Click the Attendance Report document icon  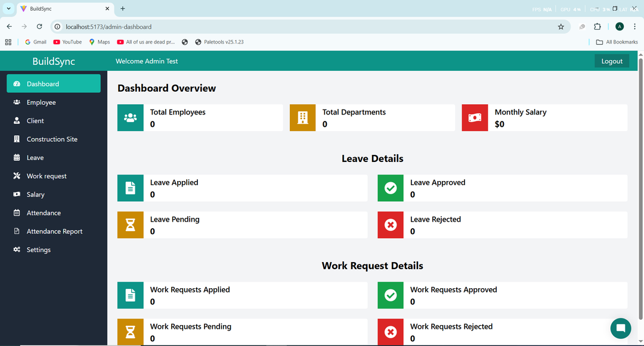pyautogui.click(x=17, y=231)
